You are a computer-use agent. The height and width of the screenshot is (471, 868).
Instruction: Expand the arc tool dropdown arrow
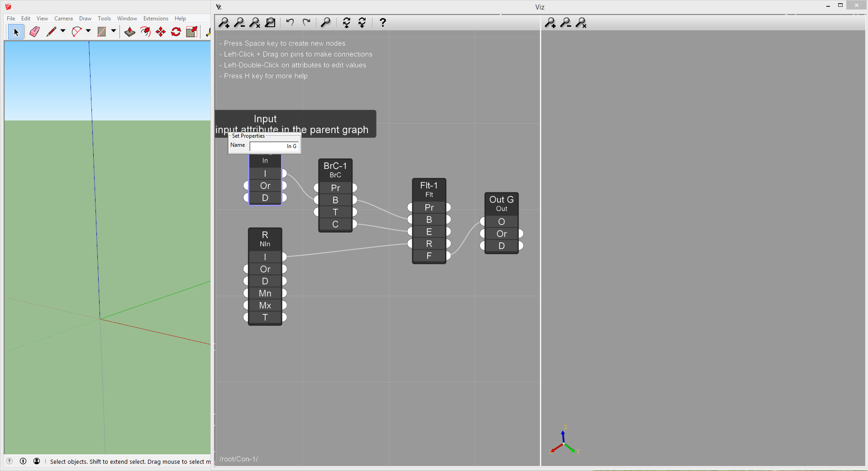pos(88,31)
